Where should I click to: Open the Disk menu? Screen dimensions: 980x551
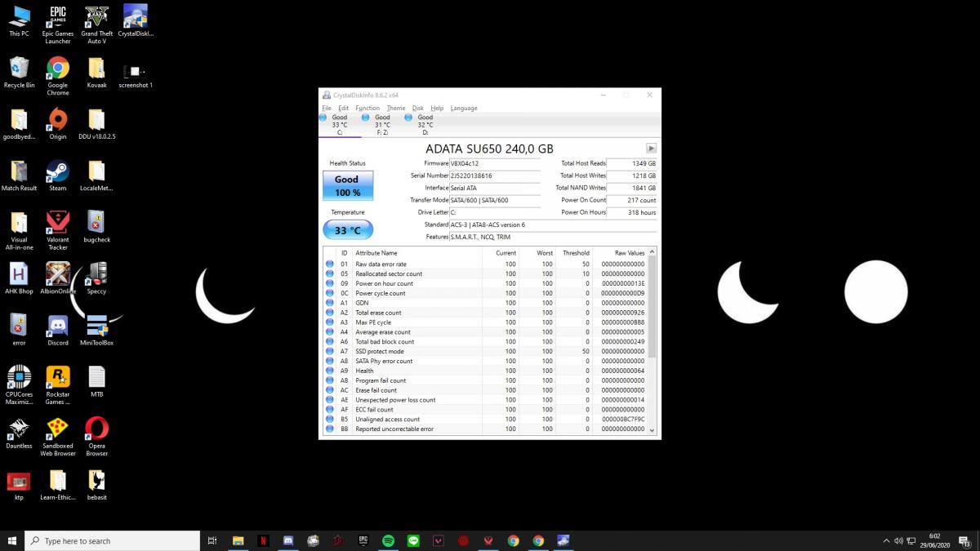pos(418,108)
